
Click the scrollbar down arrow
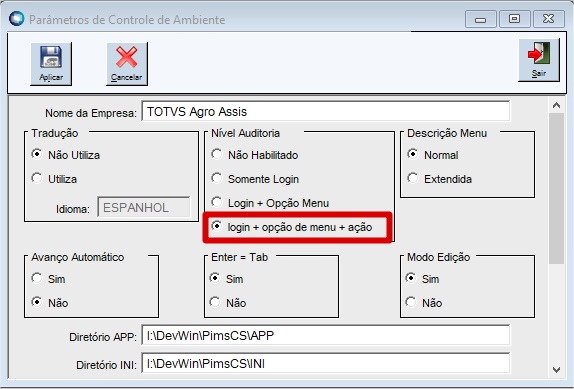(556, 370)
